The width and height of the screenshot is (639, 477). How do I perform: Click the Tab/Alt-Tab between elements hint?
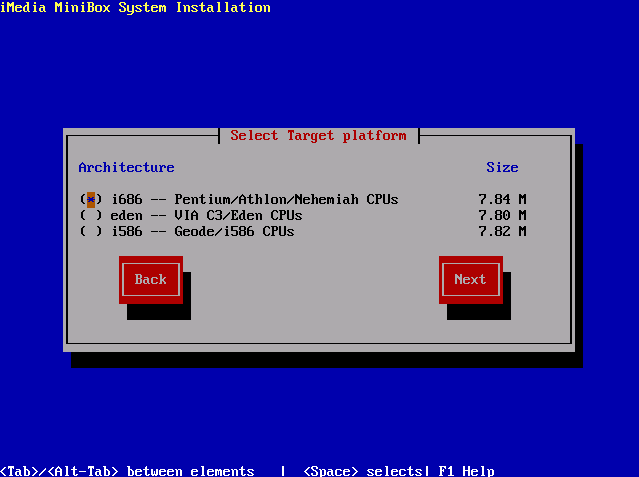point(127,471)
